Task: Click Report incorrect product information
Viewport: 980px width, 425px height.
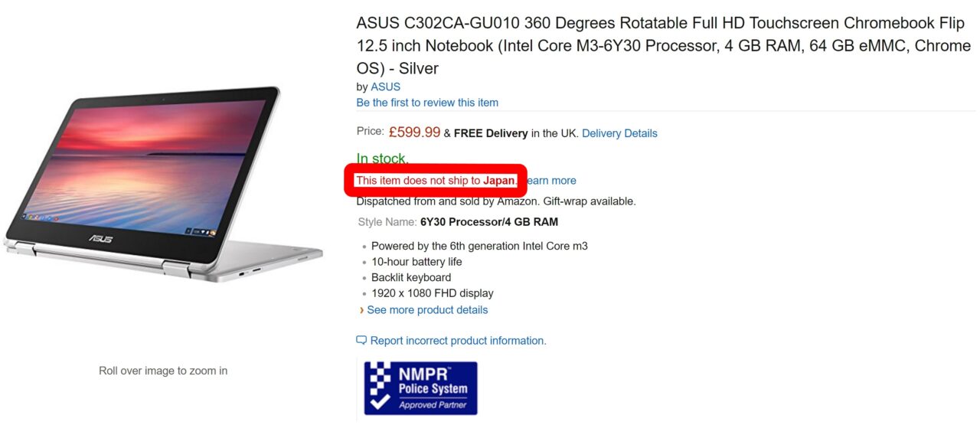Action: pos(458,341)
